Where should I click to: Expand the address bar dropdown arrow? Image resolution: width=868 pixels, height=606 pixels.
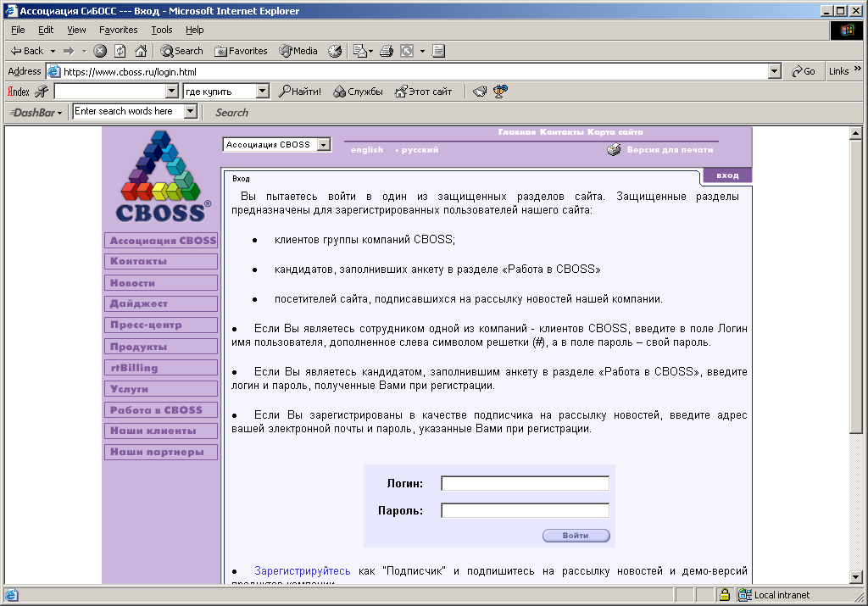775,71
